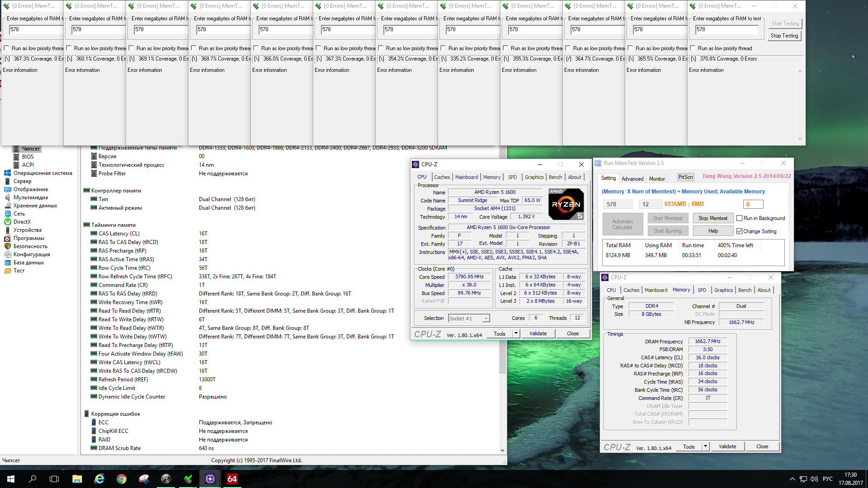
Task: Check Run as low priority thread
Action: point(693,48)
